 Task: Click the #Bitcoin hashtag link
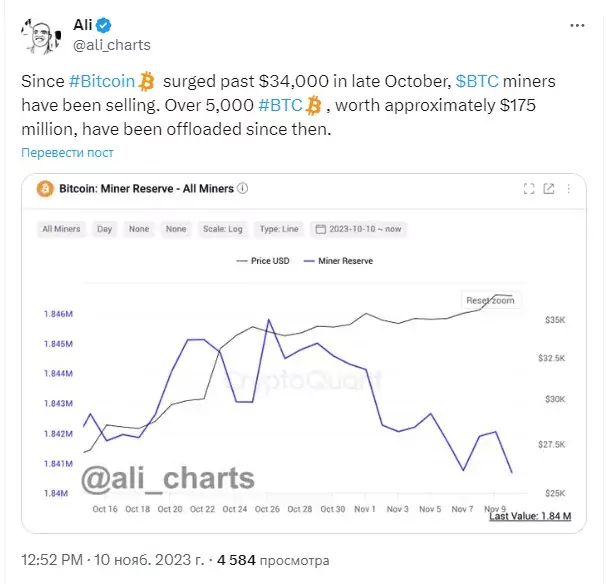tap(102, 81)
